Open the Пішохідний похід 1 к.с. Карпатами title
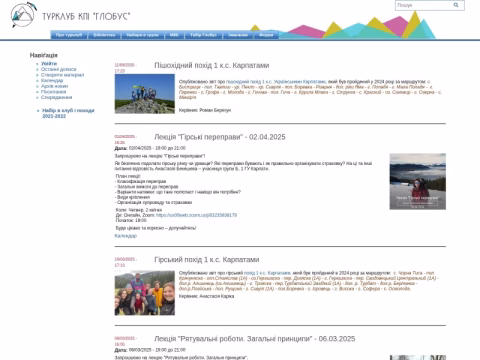The width and height of the screenshot is (480, 360). (x=211, y=65)
